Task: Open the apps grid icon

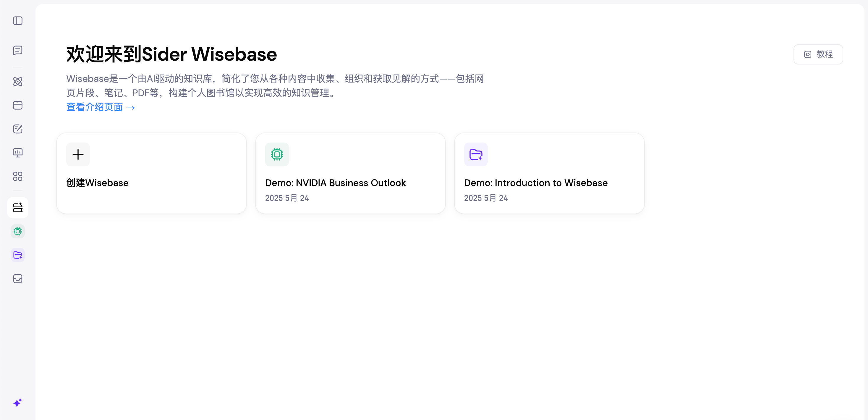Action: pos(17,176)
